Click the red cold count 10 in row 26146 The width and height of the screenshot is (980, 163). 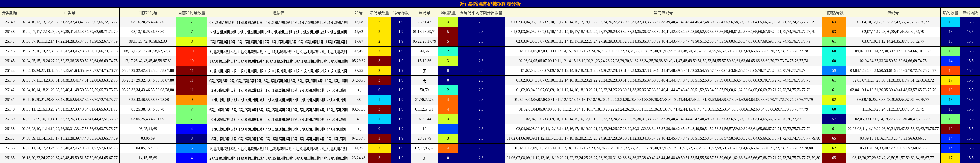coord(192,51)
